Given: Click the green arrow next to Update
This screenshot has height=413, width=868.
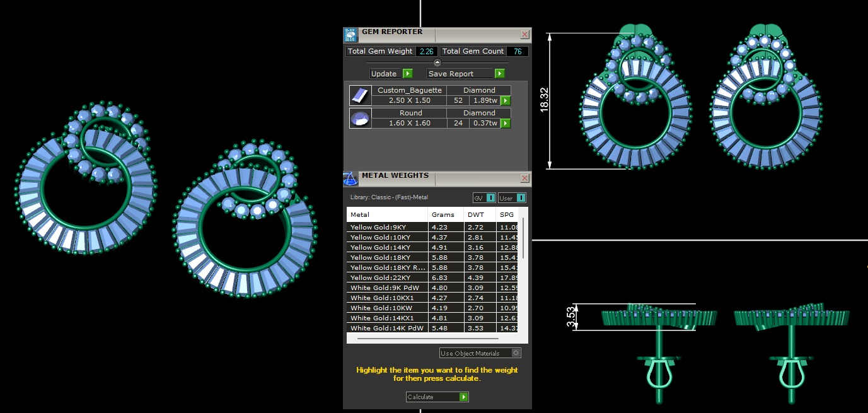Looking at the screenshot, I should tap(407, 74).
